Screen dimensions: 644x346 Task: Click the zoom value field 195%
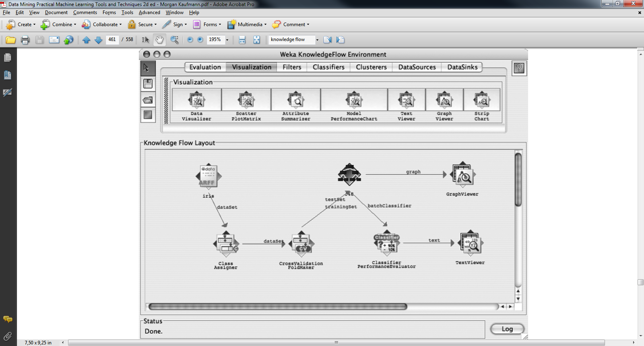coord(215,39)
